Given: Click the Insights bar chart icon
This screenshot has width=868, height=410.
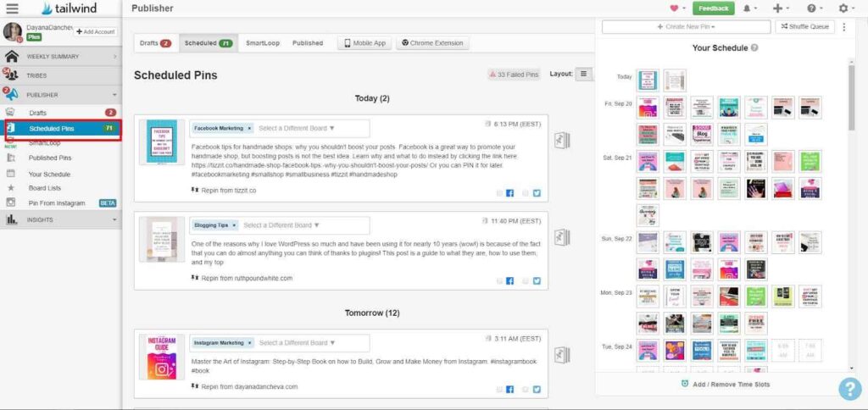Looking at the screenshot, I should click(x=12, y=219).
